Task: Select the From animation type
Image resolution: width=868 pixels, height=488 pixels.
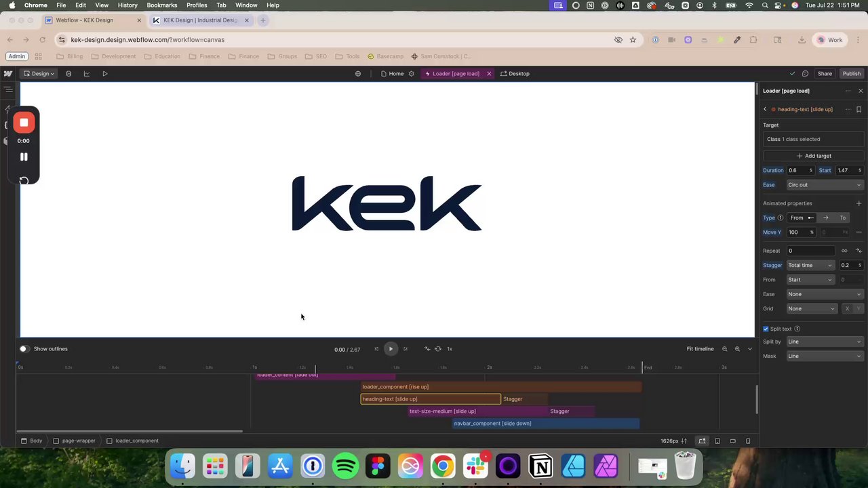Action: (802, 218)
